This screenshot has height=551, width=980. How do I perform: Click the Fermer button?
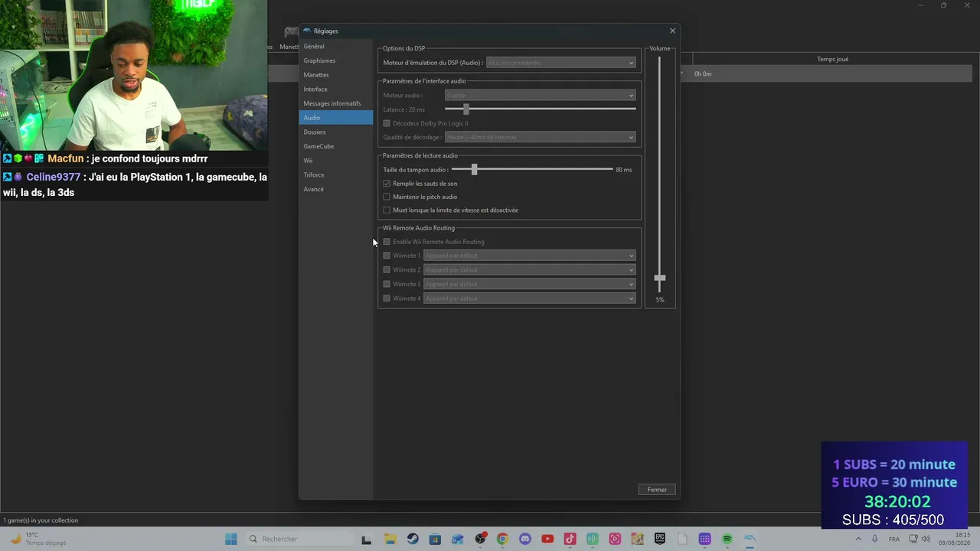point(657,490)
